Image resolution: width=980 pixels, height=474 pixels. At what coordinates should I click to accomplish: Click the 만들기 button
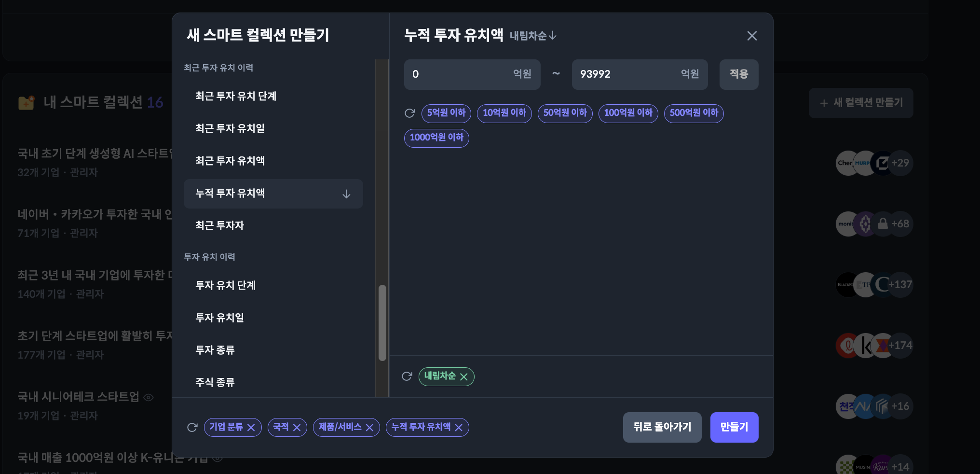[734, 427]
